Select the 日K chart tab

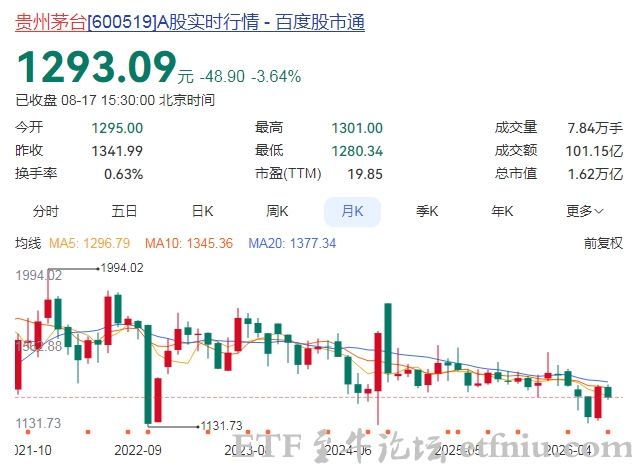click(x=202, y=211)
